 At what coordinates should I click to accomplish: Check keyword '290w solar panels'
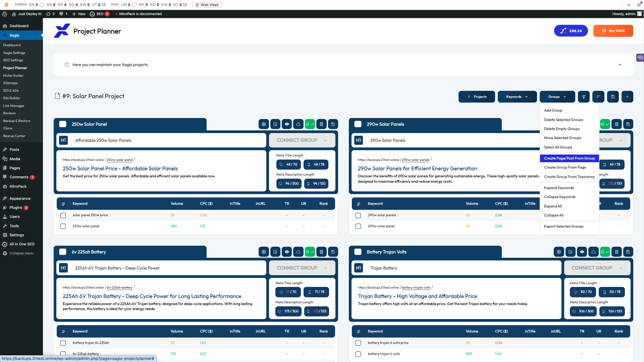point(358,216)
